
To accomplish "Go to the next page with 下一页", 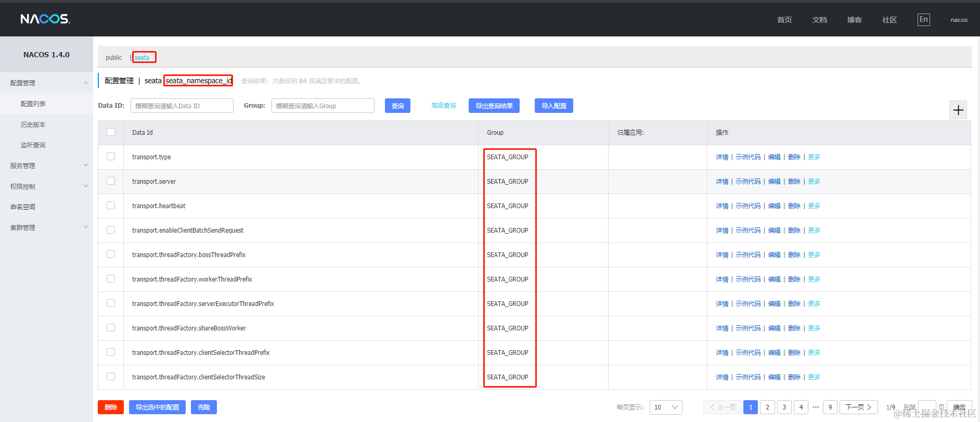I will point(859,407).
